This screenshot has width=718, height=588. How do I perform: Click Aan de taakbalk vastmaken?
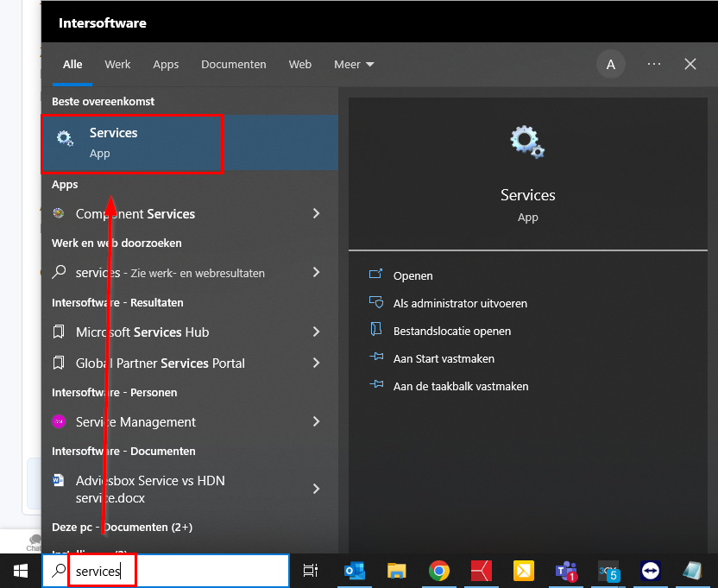(461, 386)
